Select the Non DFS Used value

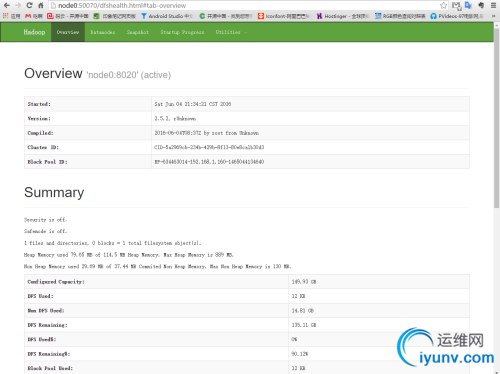click(303, 310)
